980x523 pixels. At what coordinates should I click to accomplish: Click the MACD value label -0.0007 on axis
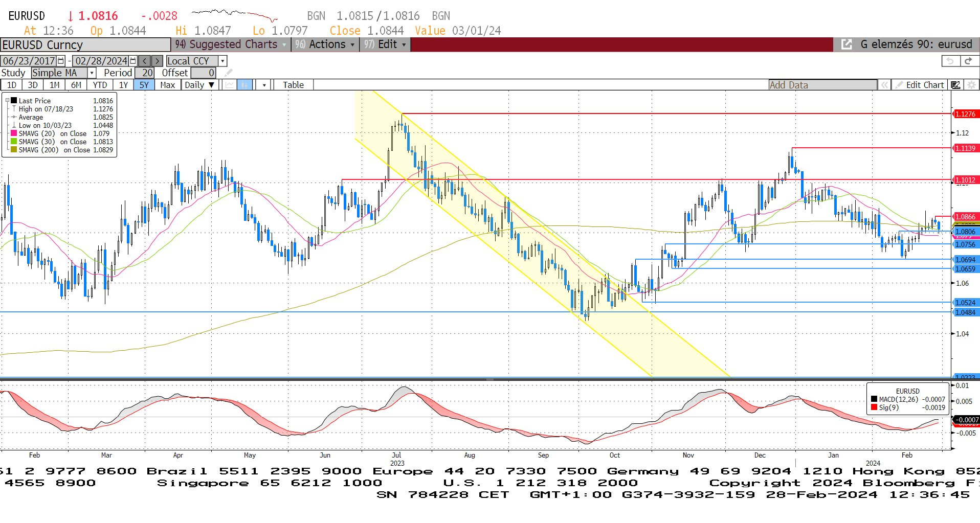pyautogui.click(x=966, y=419)
